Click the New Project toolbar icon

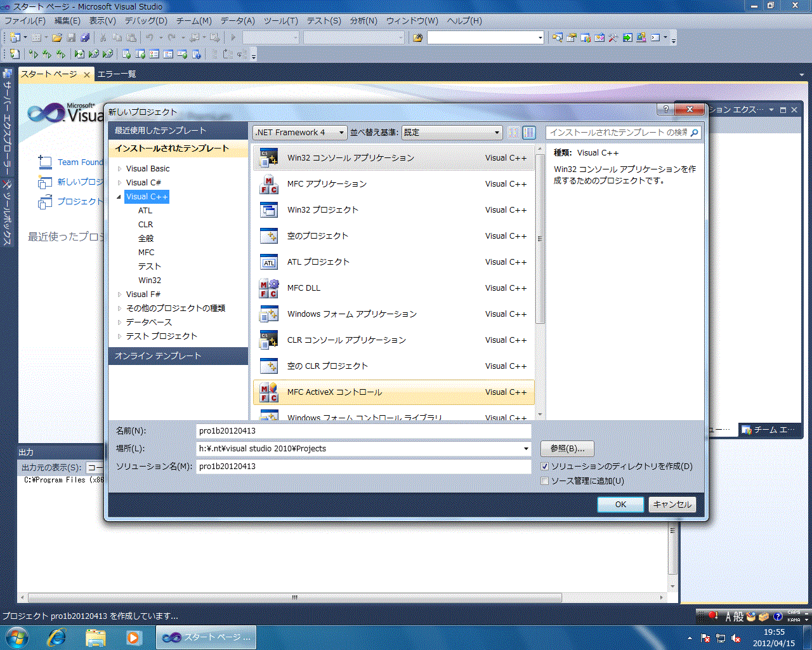click(x=15, y=37)
